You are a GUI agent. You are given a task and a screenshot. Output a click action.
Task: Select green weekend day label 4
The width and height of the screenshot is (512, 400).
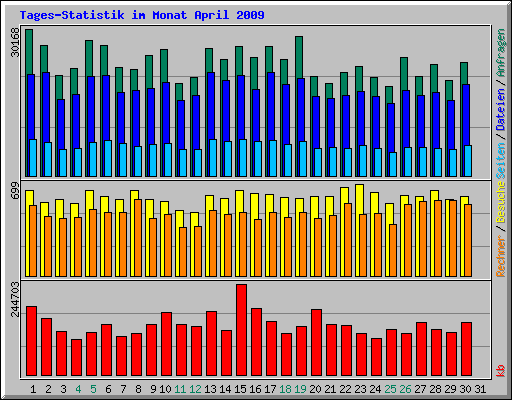(x=78, y=389)
